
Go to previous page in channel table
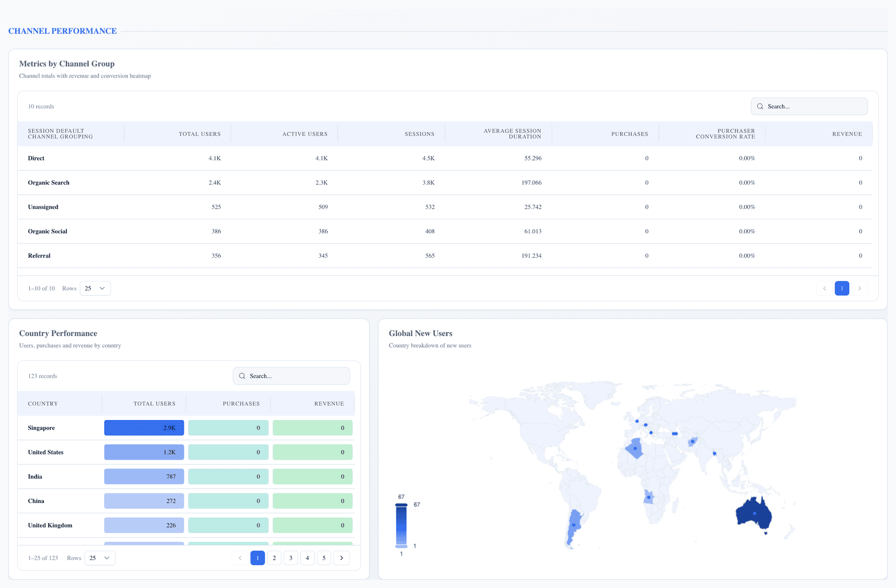coord(825,288)
